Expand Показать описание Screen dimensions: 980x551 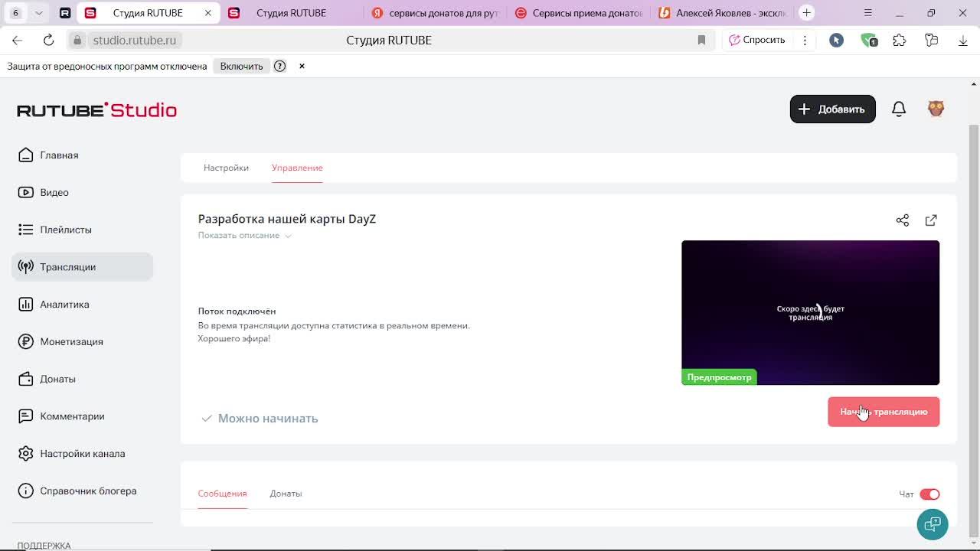coord(244,236)
